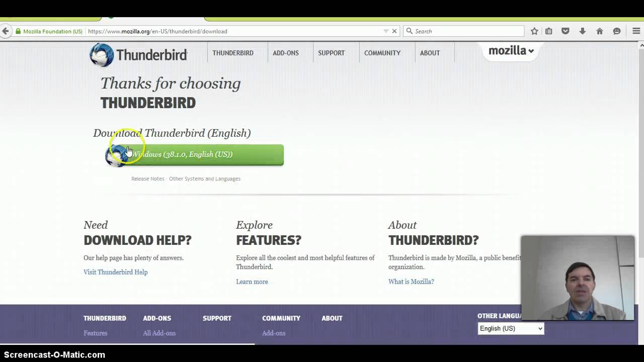
Task: Open Other Systems and Languages link
Action: (205, 178)
